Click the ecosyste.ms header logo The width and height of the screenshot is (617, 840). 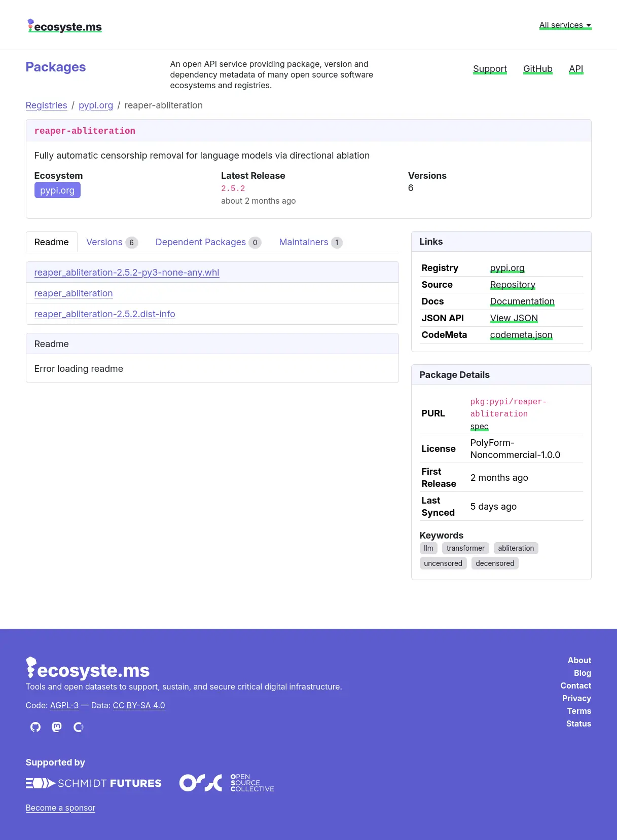point(64,26)
